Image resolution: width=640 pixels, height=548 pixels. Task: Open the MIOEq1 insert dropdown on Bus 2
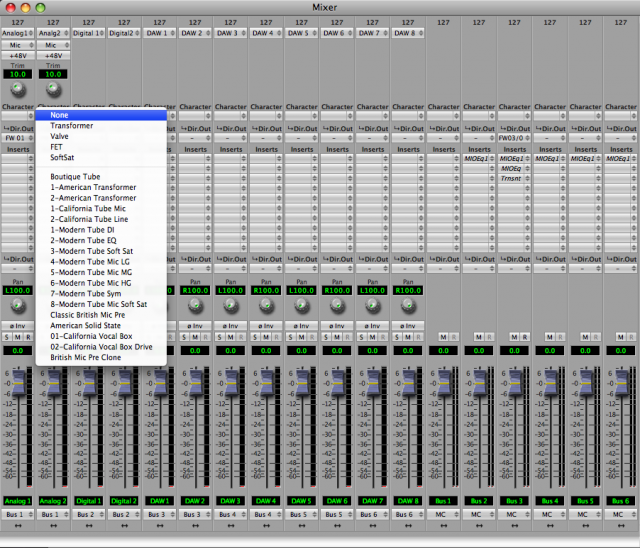[x=479, y=158]
